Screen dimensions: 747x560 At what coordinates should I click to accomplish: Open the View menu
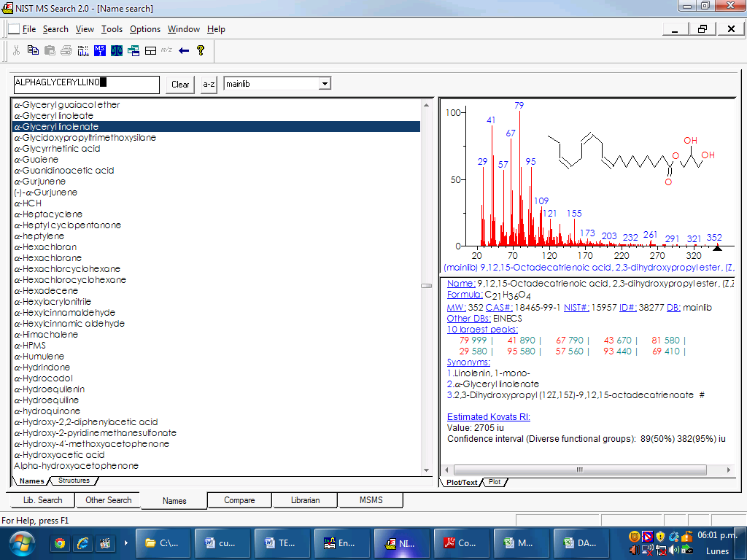pyautogui.click(x=85, y=29)
